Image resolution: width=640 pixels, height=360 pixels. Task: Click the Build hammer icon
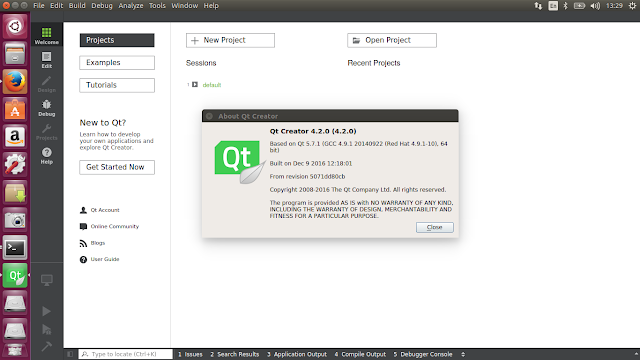point(47,347)
